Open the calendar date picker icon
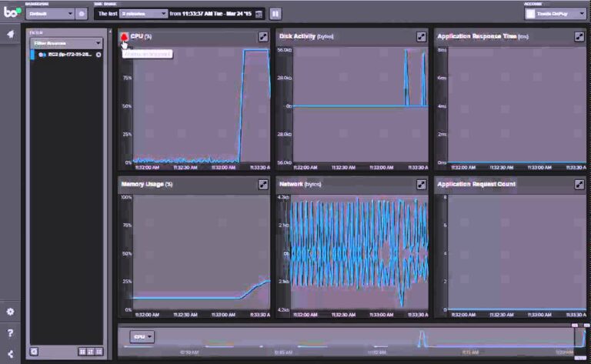This screenshot has height=364, width=591. tap(259, 14)
